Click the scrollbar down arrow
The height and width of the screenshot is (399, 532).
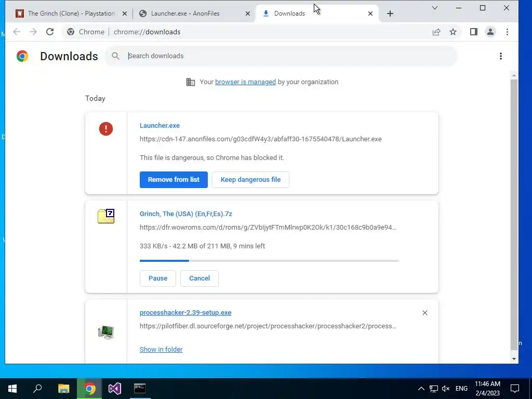(x=514, y=359)
